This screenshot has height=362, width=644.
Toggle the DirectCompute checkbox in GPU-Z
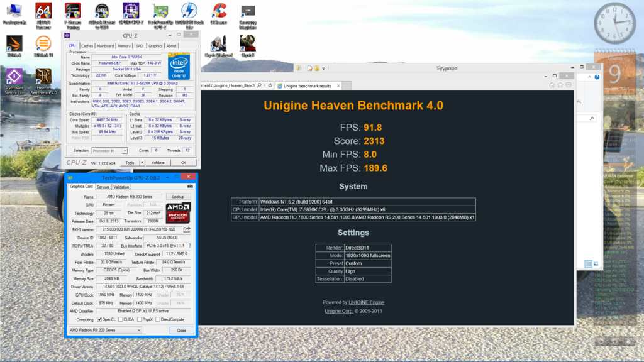pos(158,319)
